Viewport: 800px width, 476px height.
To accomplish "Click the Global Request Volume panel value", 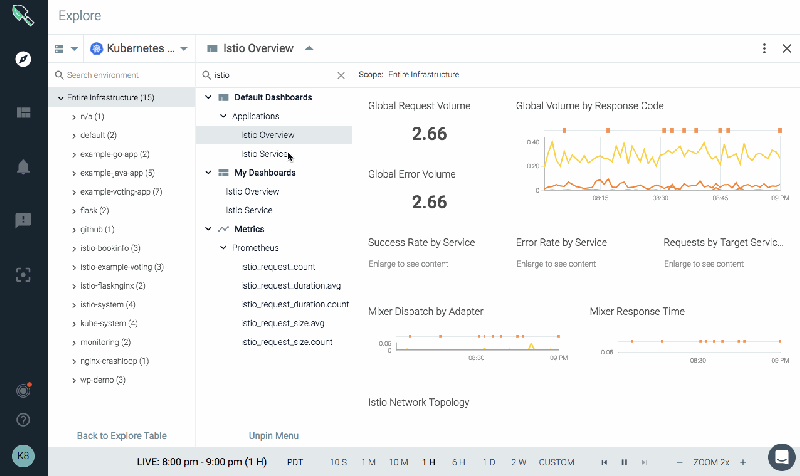I will pos(430,134).
